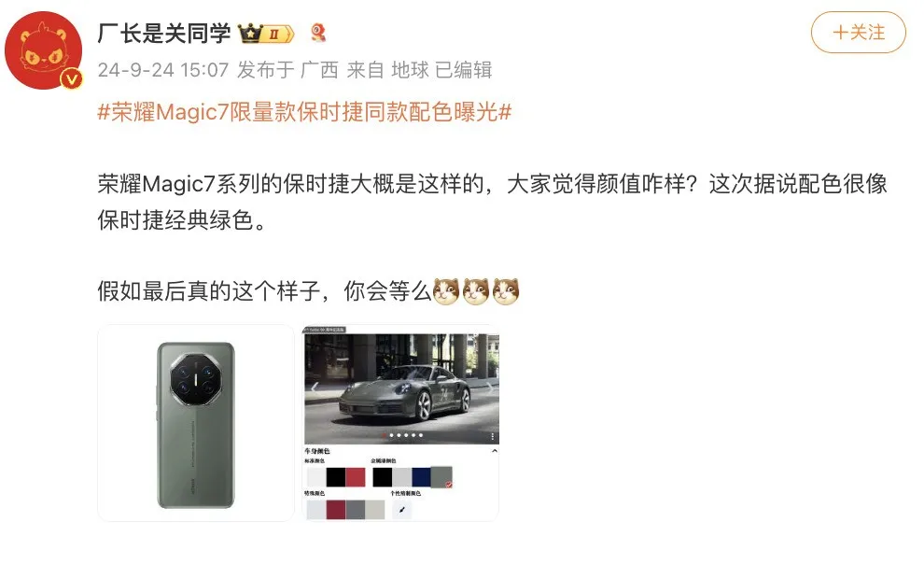
Task: Open the three-dot menu on car photo
Action: click(492, 437)
